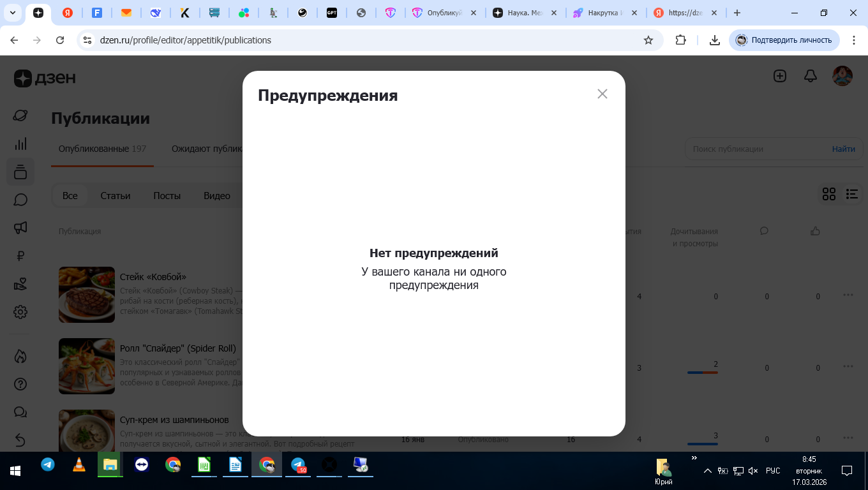This screenshot has width=868, height=490.
Task: Close the https://dze browser tab
Action: point(714,13)
